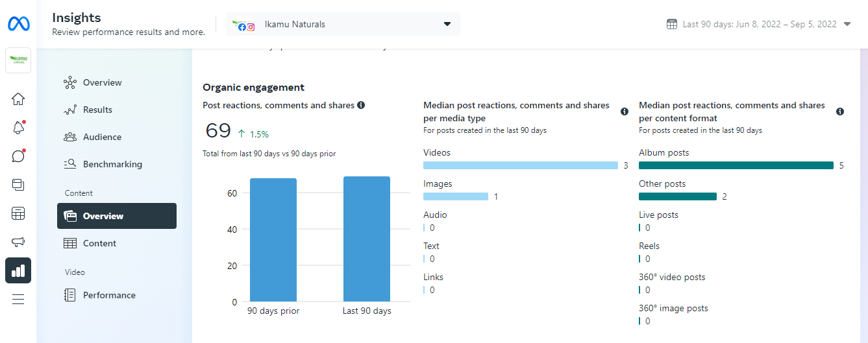Open the Audience section
This screenshot has width=868, height=343.
pos(102,137)
